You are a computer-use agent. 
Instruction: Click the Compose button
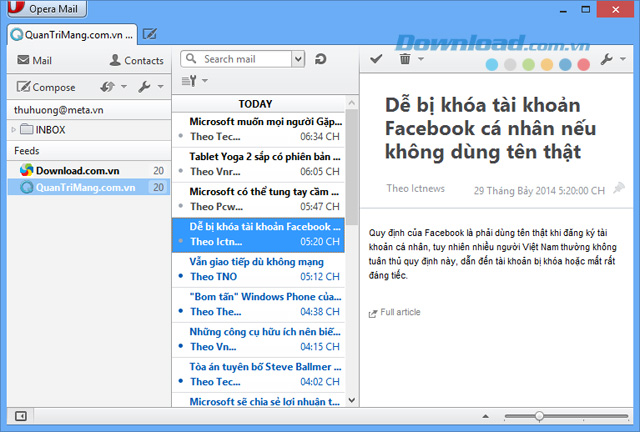click(x=46, y=87)
